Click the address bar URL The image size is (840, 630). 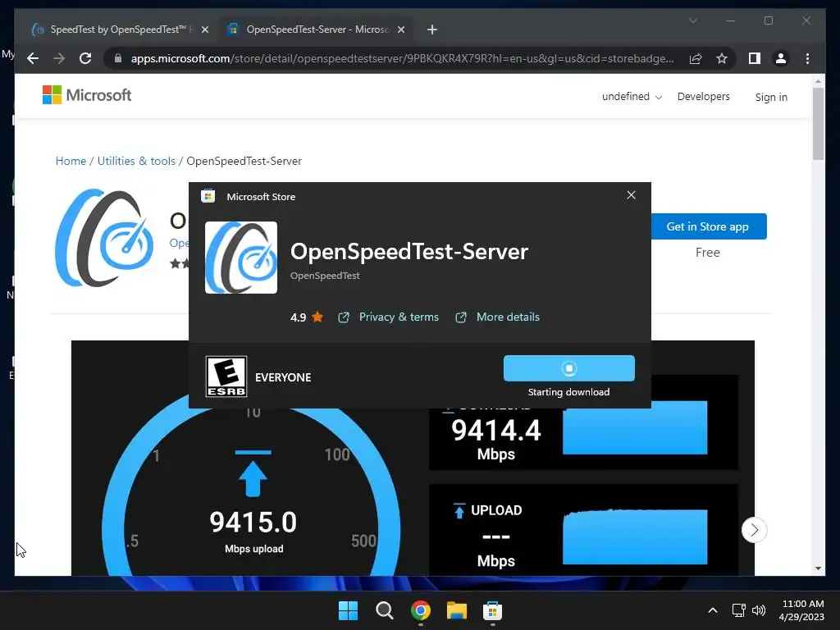pyautogui.click(x=402, y=58)
